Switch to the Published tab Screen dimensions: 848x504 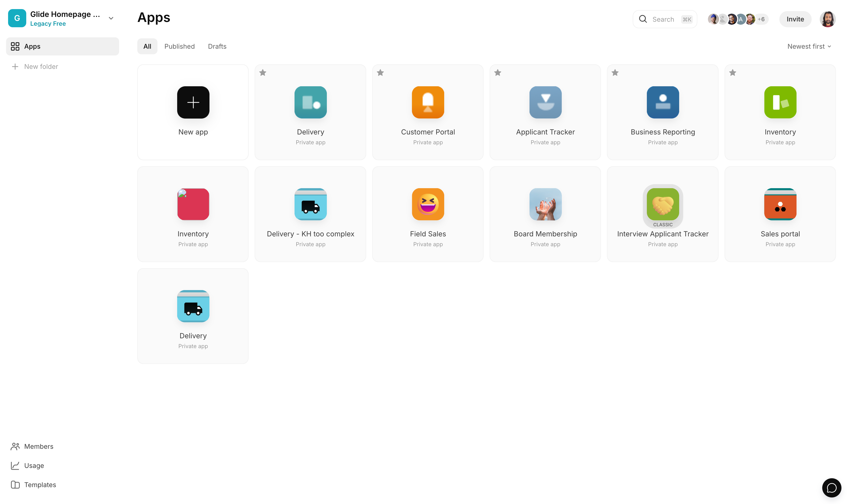tap(179, 46)
